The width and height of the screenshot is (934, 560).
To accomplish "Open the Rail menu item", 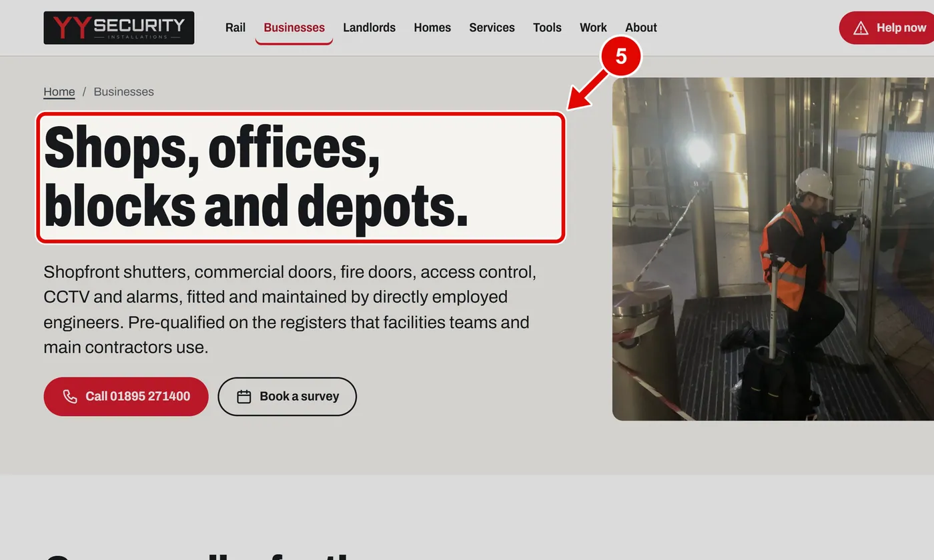I will point(236,27).
